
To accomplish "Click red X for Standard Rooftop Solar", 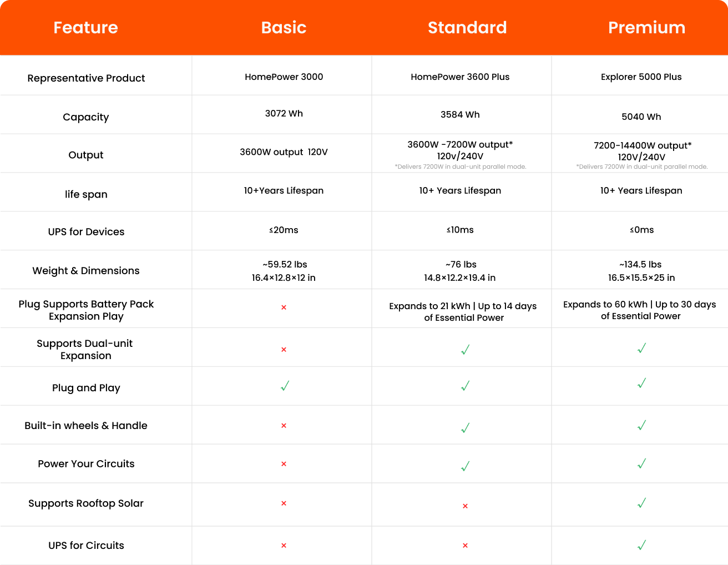I will click(x=465, y=506).
